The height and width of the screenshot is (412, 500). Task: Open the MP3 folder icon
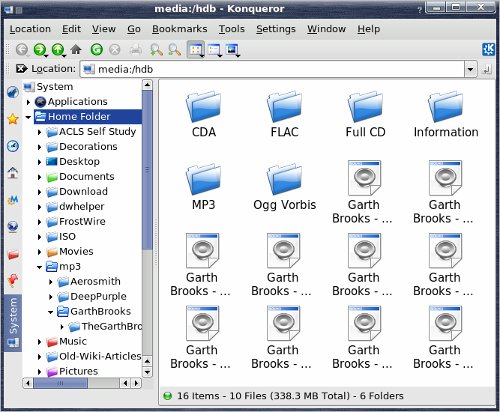(203, 187)
